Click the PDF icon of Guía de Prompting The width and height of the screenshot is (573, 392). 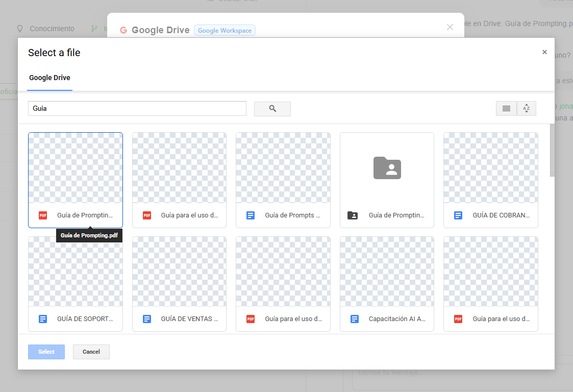(43, 215)
